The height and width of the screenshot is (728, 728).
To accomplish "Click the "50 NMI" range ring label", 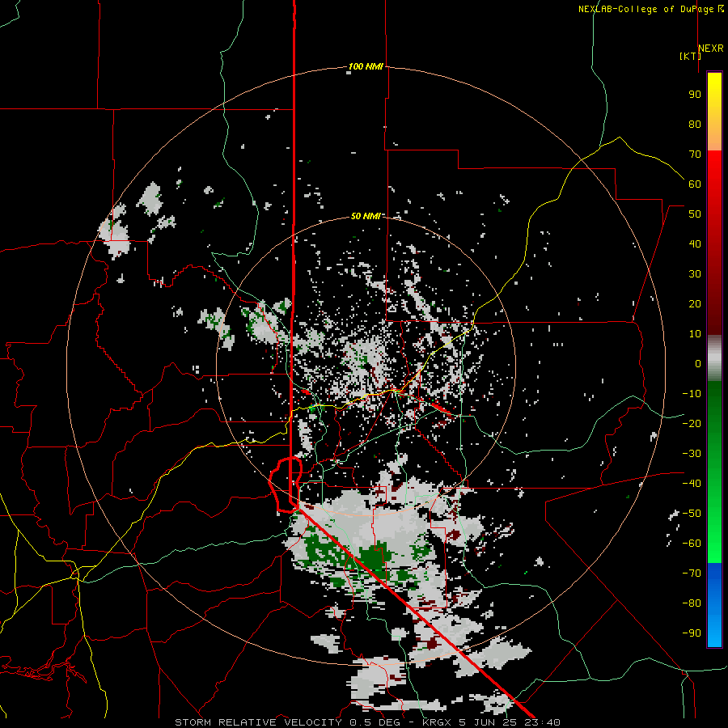I will tap(366, 216).
